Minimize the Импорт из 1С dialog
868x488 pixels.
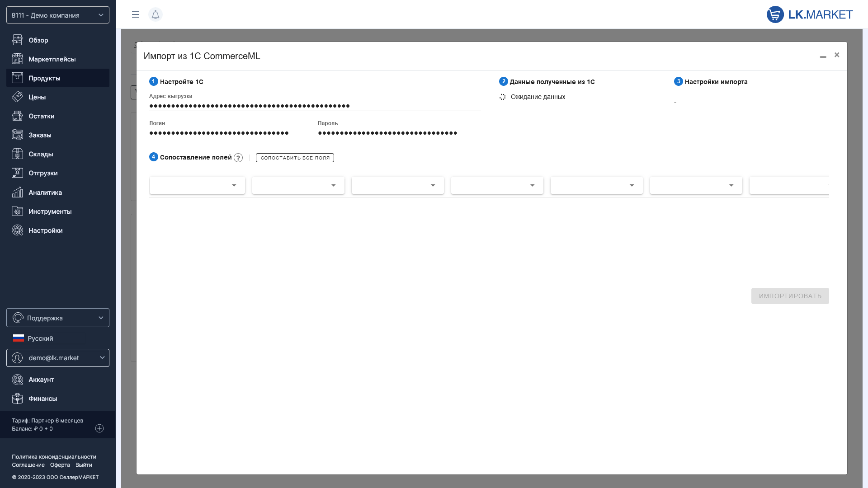[823, 56]
